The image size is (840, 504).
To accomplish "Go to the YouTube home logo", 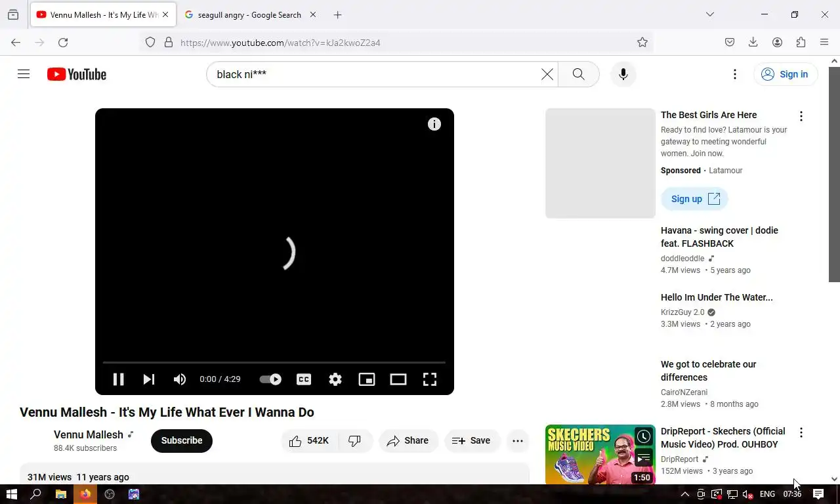I will [77, 74].
